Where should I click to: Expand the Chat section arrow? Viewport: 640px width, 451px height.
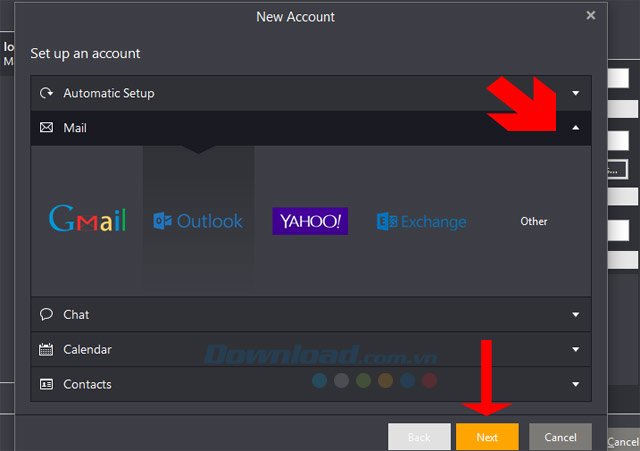[576, 314]
